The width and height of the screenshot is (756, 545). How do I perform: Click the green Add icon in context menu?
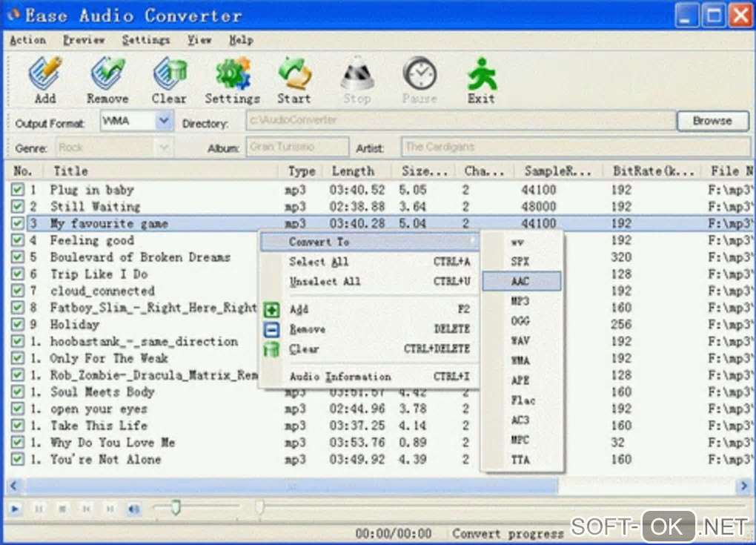pos(272,310)
